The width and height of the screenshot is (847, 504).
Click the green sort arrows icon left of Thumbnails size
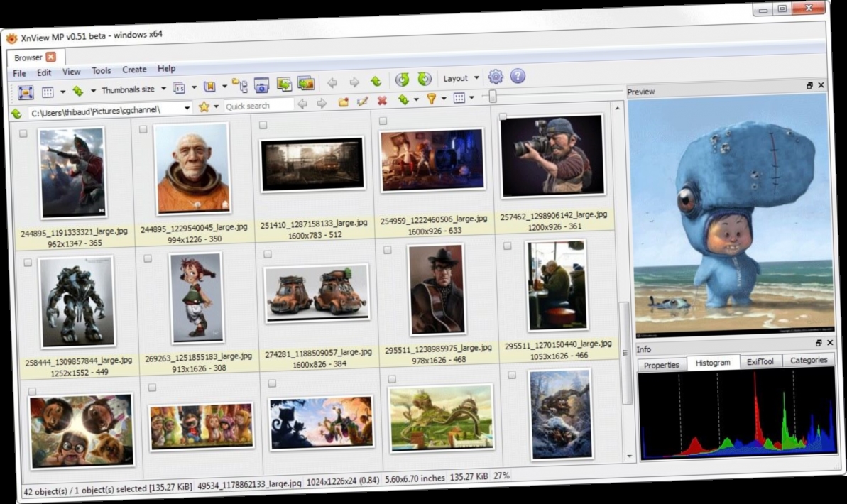coord(78,92)
